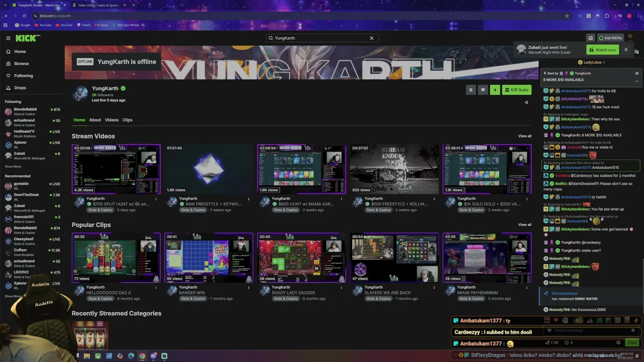Click the share icon below Gift Subs
This screenshot has width=644, height=362.
(526, 103)
